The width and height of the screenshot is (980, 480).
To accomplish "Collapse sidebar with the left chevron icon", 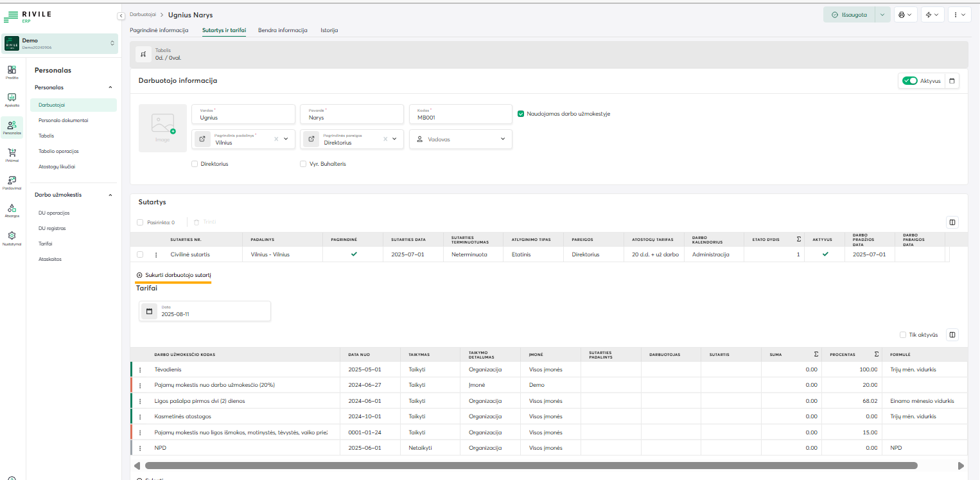I will point(121,15).
